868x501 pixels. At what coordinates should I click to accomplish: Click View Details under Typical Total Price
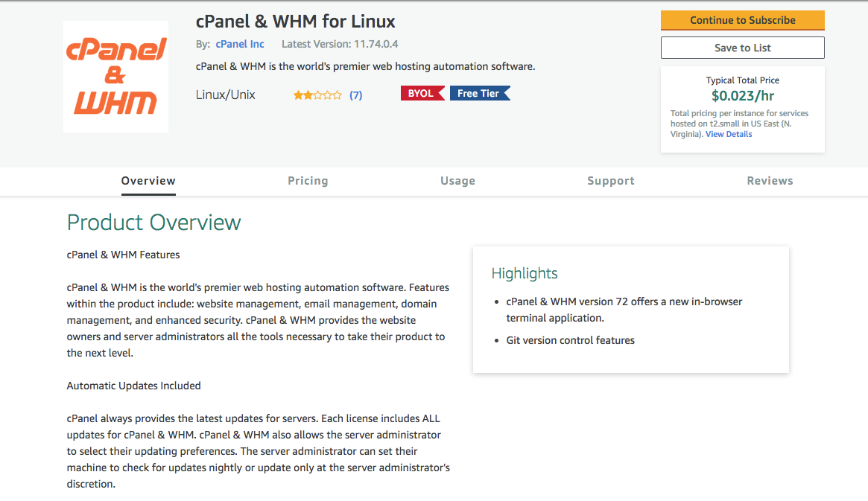(x=728, y=133)
